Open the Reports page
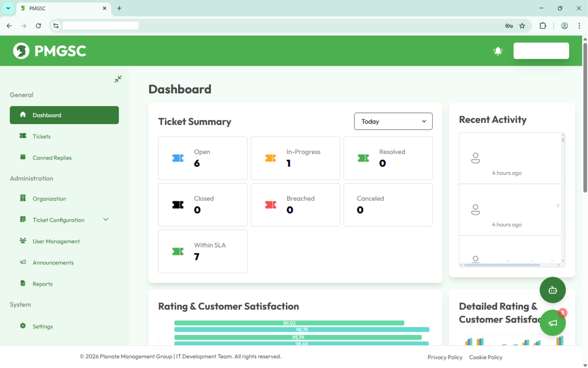 (42, 284)
